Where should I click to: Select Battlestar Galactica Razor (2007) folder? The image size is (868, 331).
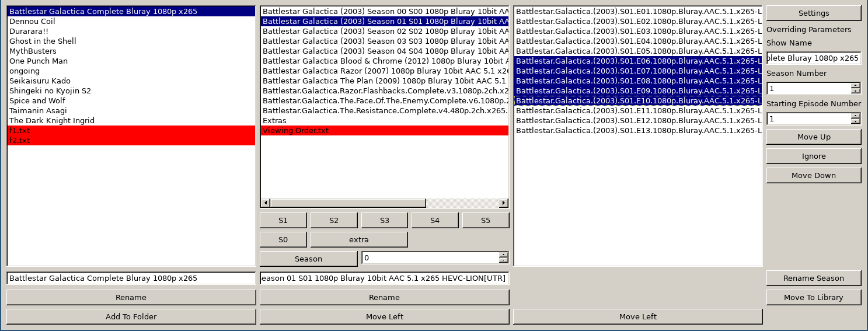385,71
